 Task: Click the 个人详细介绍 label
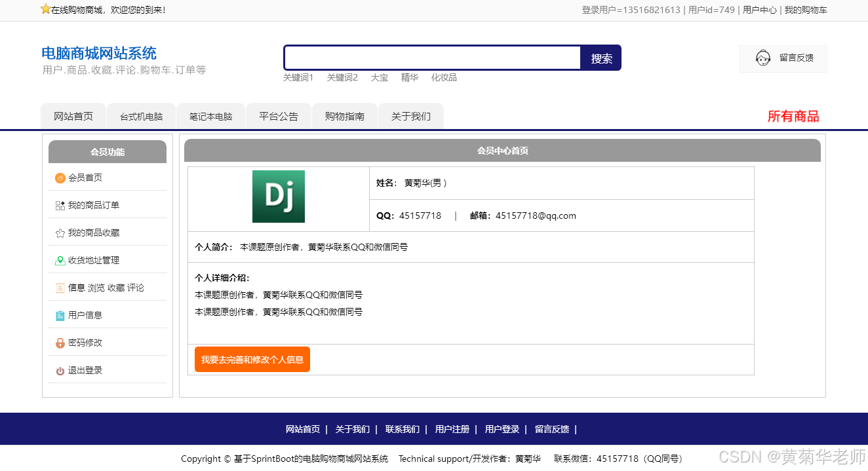pyautogui.click(x=222, y=278)
